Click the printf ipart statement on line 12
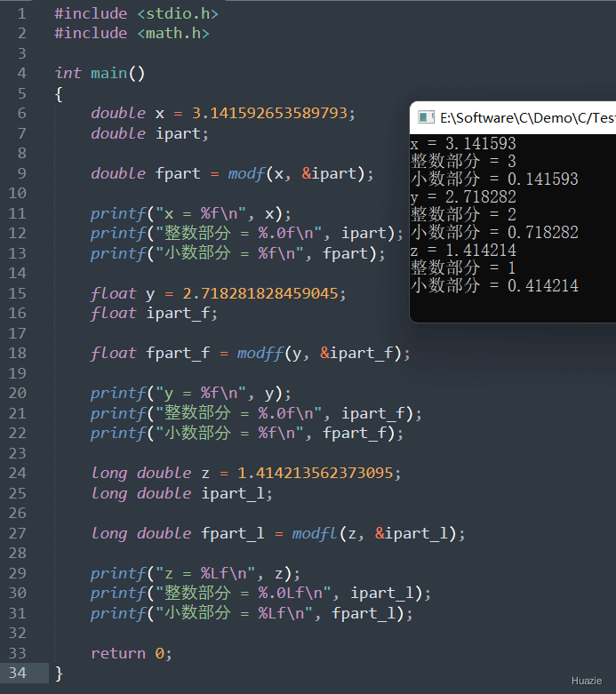This screenshot has width=616, height=694. tap(247, 233)
